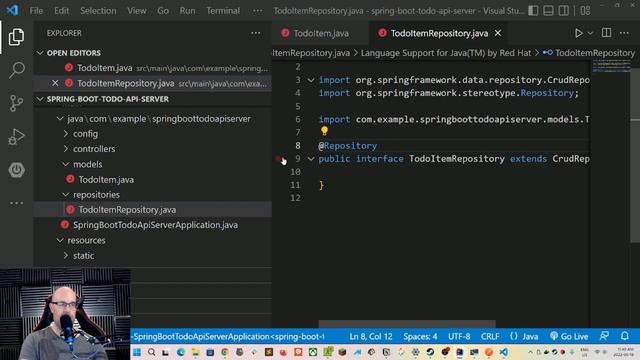Viewport: 640px width, 360px height.
Task: Split the editor right
Action: coord(606,33)
